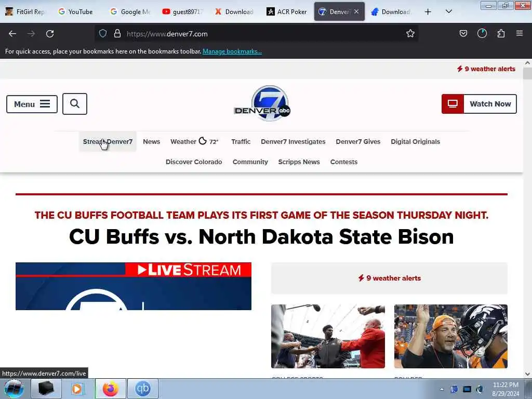Open the site search magnifier button
532x399 pixels.
[75, 104]
